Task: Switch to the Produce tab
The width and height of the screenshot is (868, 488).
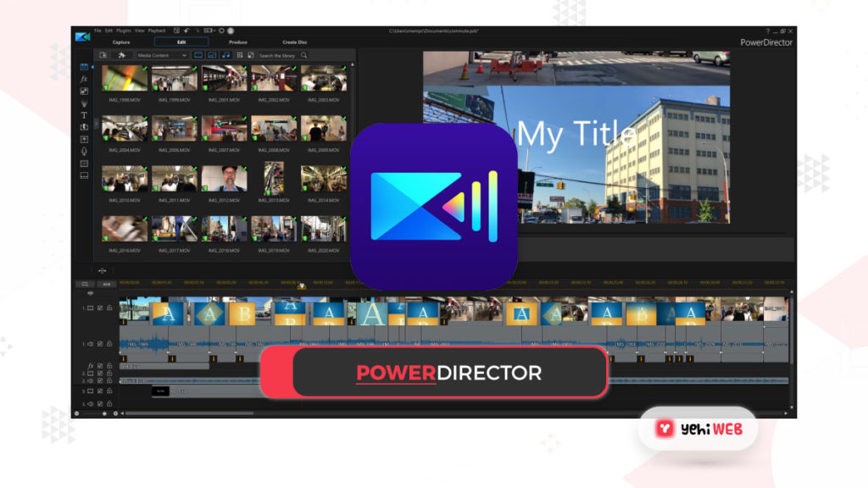Action: (x=238, y=42)
